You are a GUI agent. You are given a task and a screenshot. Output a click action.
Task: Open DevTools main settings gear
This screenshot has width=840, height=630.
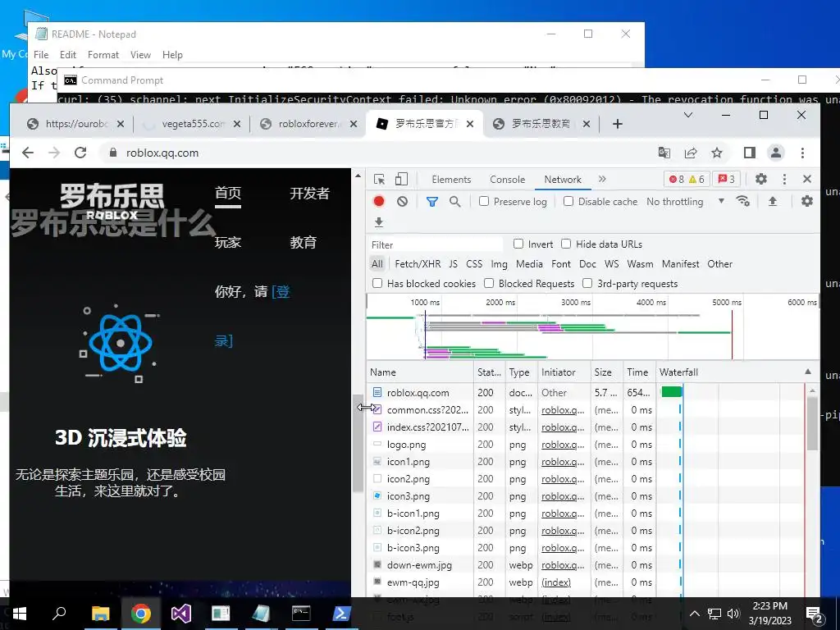(760, 179)
